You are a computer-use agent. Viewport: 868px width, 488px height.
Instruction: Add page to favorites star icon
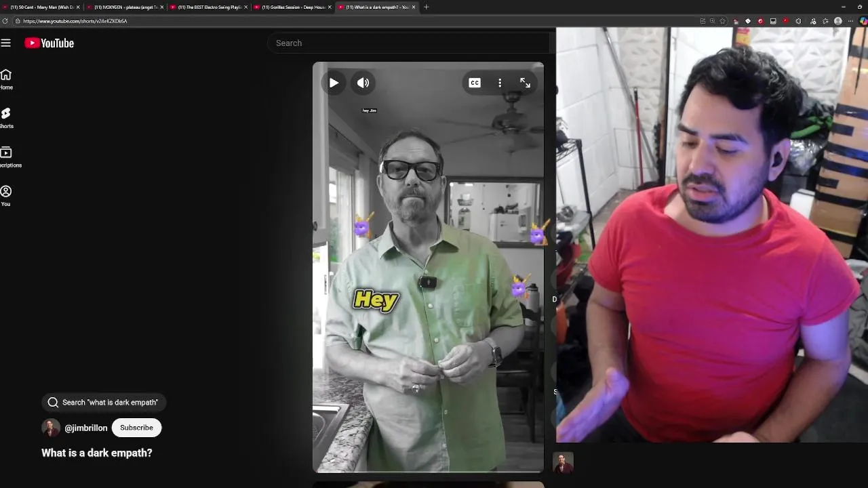pyautogui.click(x=722, y=21)
